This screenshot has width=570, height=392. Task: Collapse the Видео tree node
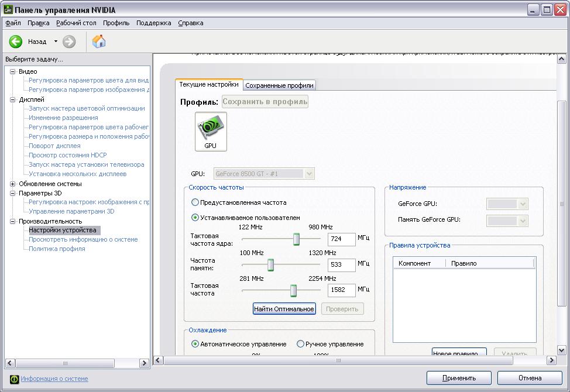click(x=13, y=71)
